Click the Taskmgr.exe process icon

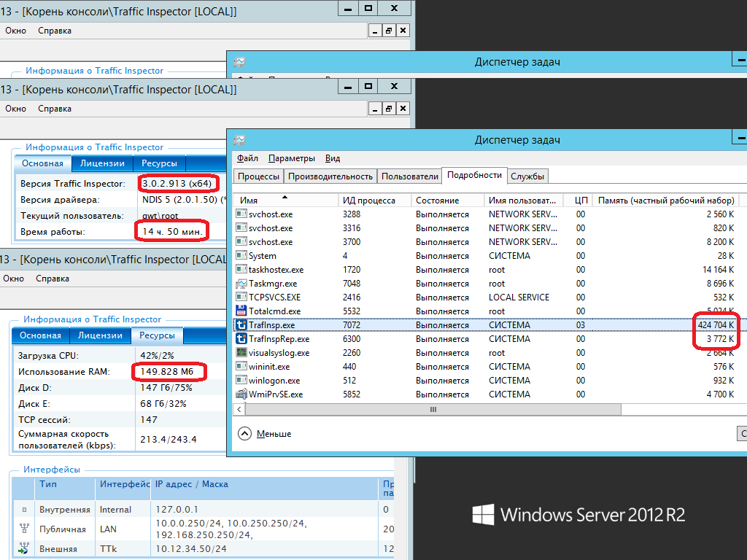(241, 284)
